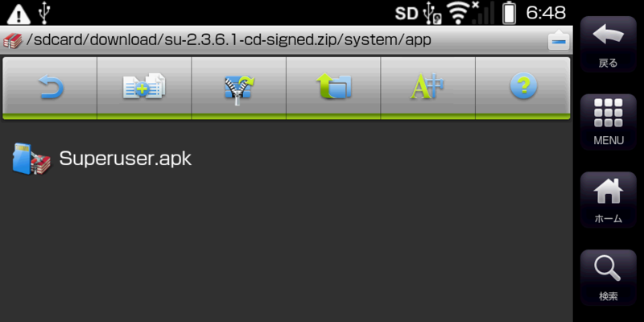
Task: Tap the WinRAR books icon in path bar
Action: point(13,40)
